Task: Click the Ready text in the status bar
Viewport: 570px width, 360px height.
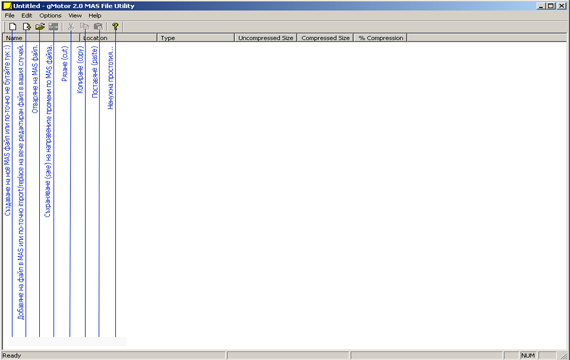Action: pyautogui.click(x=12, y=355)
